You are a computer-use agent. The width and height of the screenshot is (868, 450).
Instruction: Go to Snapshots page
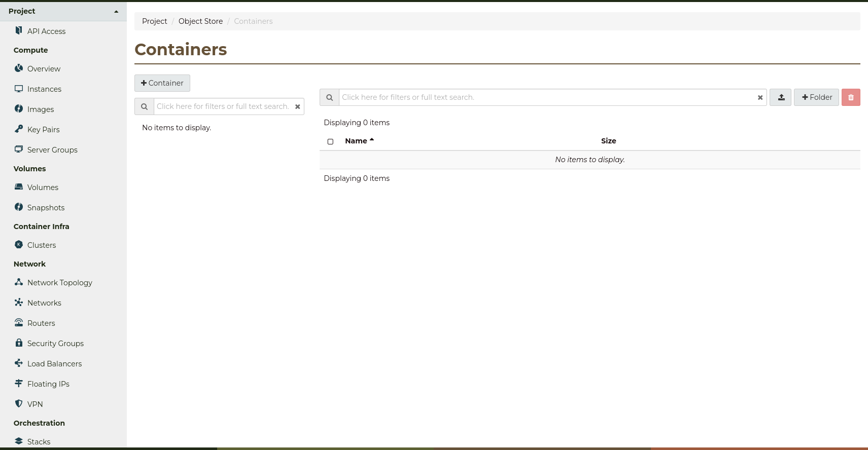point(46,208)
